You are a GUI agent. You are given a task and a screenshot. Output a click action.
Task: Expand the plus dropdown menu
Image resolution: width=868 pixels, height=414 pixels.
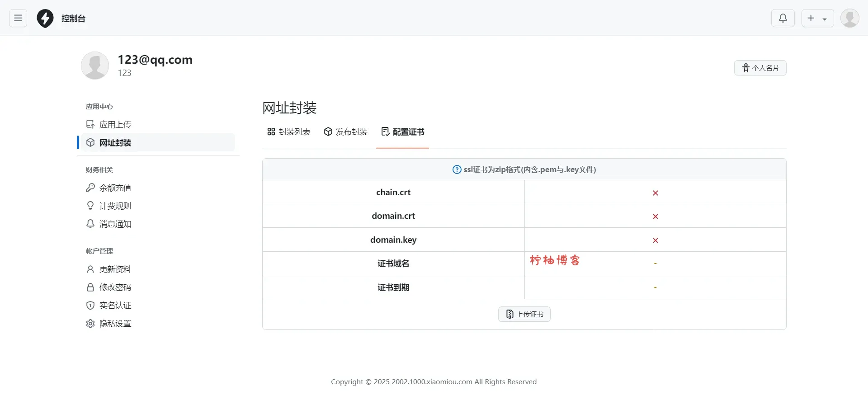(817, 18)
